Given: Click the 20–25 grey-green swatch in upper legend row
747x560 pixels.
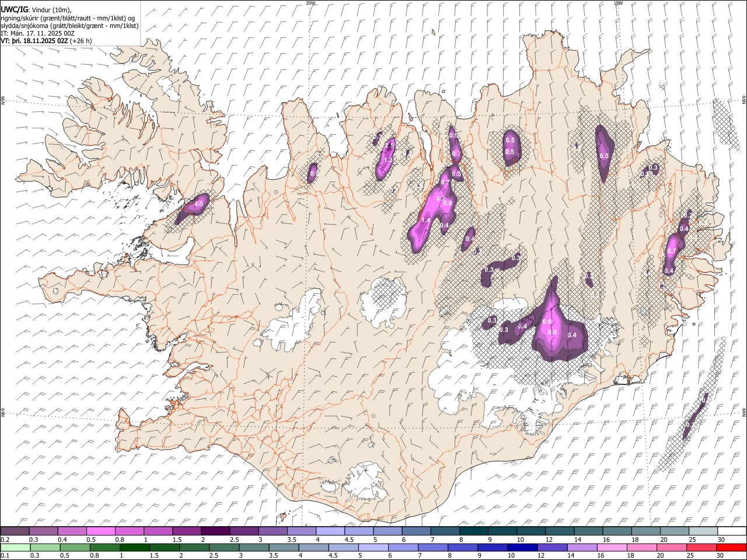Looking at the screenshot, I should (x=674, y=531).
